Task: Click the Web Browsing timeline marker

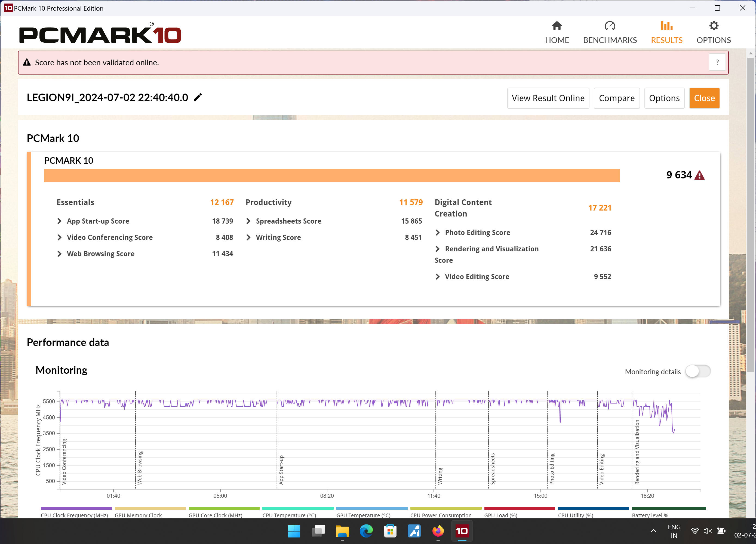Action: coord(139,468)
